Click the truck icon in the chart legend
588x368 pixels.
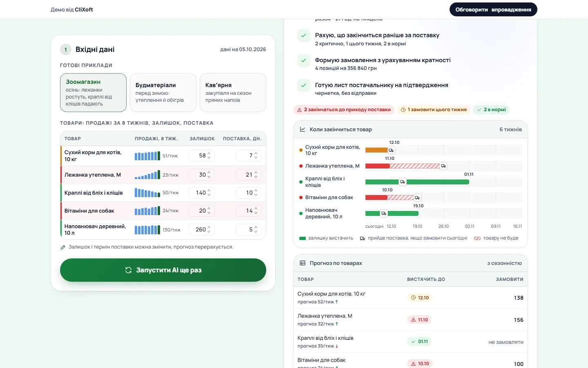363,238
